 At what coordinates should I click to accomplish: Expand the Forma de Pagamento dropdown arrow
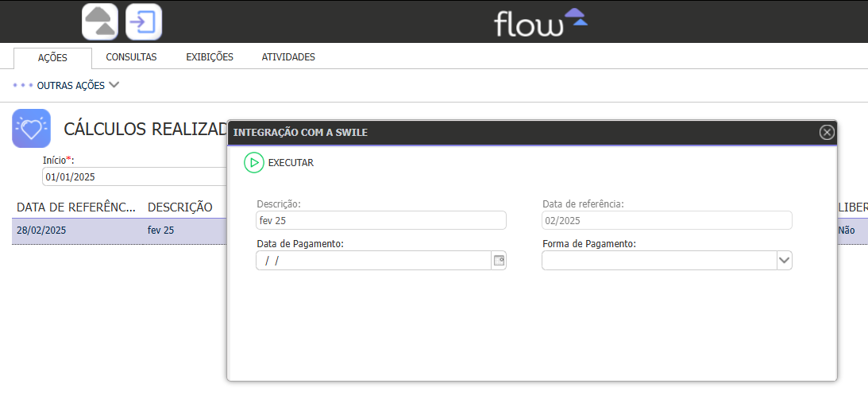785,261
